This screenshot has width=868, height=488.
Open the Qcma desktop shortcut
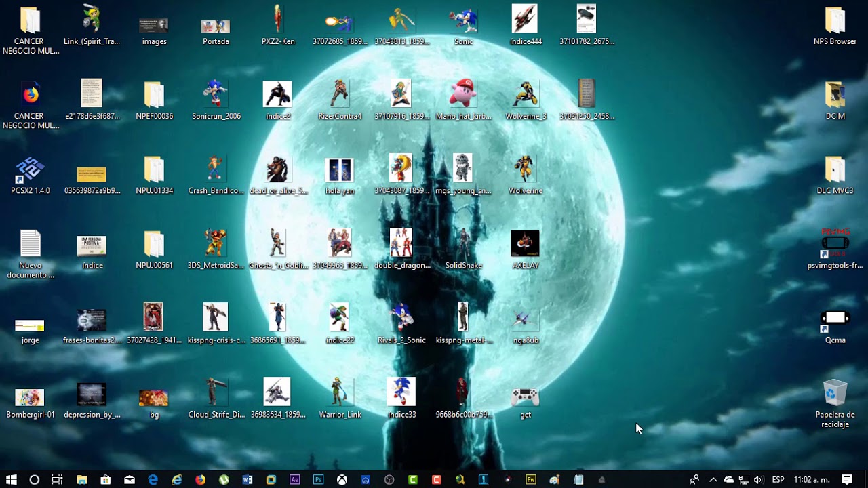(x=835, y=327)
